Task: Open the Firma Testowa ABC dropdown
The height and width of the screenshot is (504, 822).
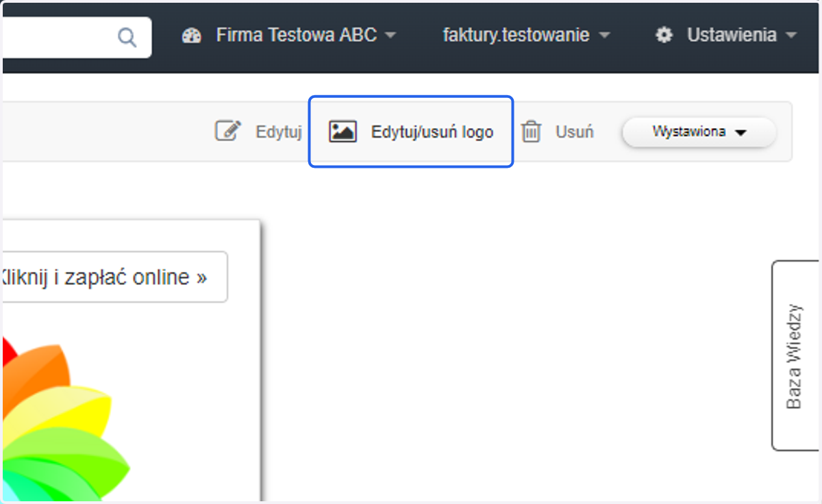Action: 306,36
